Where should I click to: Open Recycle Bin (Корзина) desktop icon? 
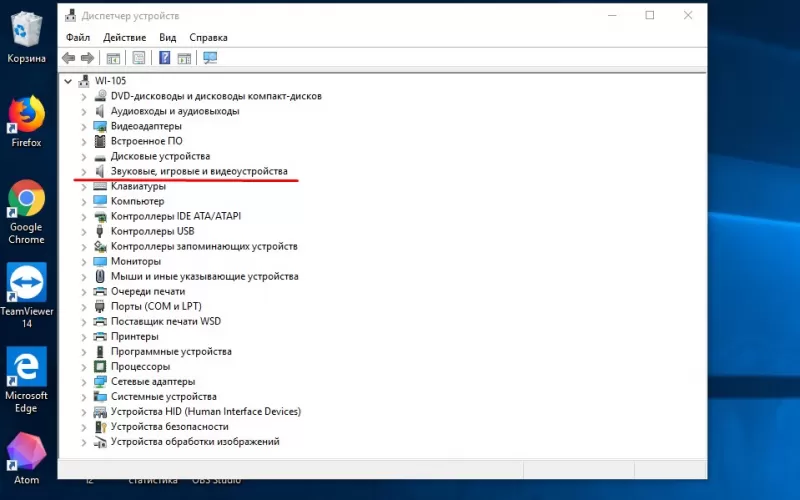click(27, 38)
